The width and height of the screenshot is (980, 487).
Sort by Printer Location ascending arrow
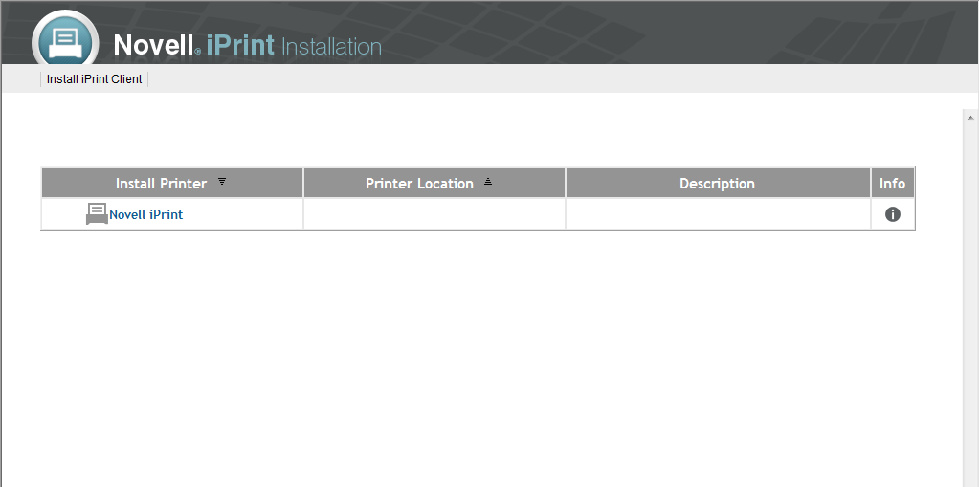tap(488, 182)
